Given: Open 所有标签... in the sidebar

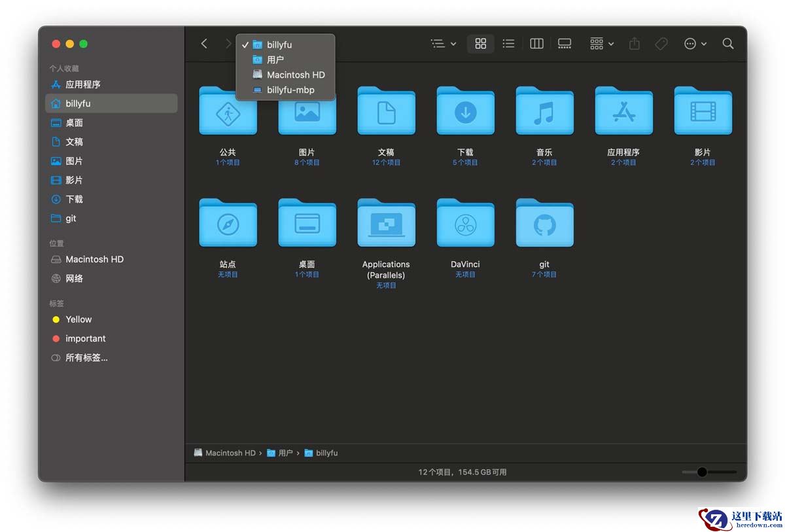Looking at the screenshot, I should pyautogui.click(x=86, y=357).
